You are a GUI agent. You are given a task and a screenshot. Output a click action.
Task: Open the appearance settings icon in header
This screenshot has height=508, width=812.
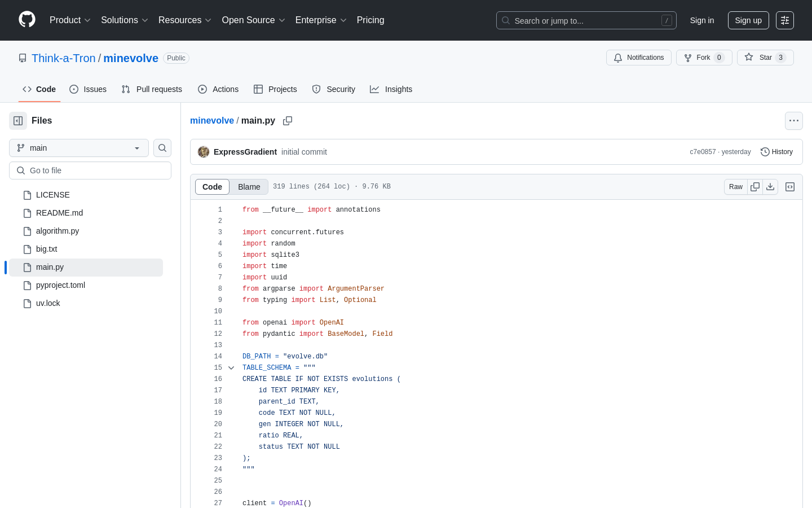pyautogui.click(x=785, y=20)
